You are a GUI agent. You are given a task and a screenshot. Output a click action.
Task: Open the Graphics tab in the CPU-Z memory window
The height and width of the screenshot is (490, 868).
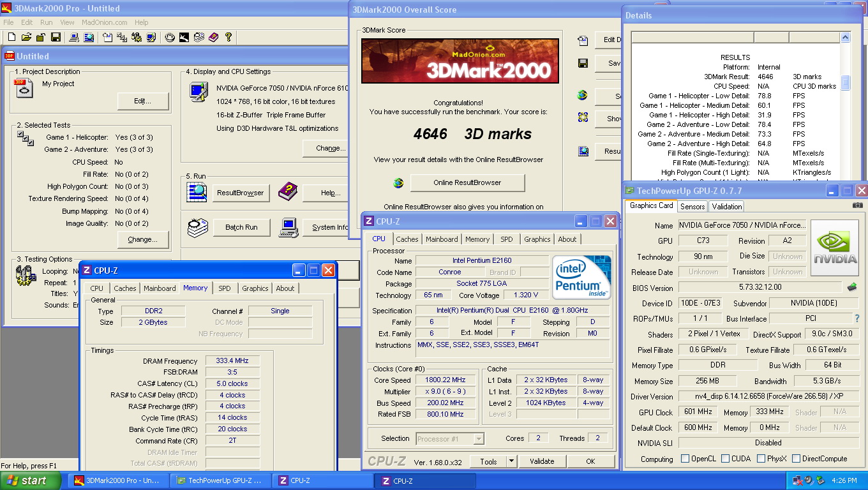pos(255,288)
